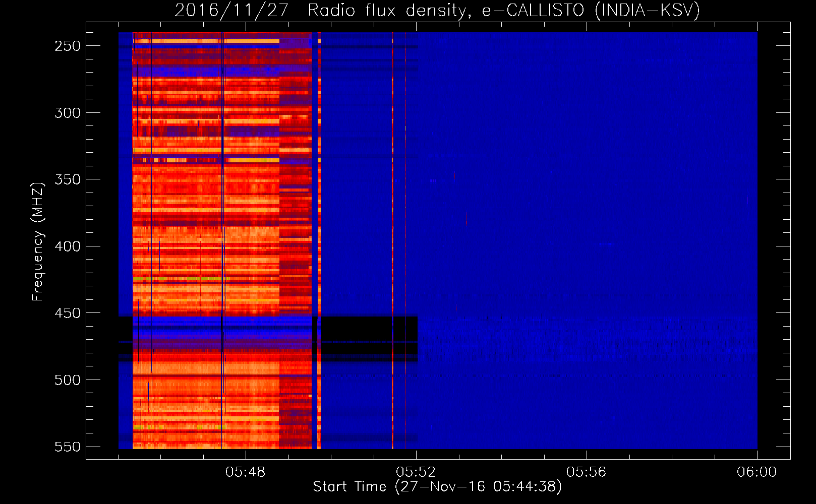The width and height of the screenshot is (816, 504).
Task: Click the 05:56 time tick label
Action: click(x=587, y=472)
